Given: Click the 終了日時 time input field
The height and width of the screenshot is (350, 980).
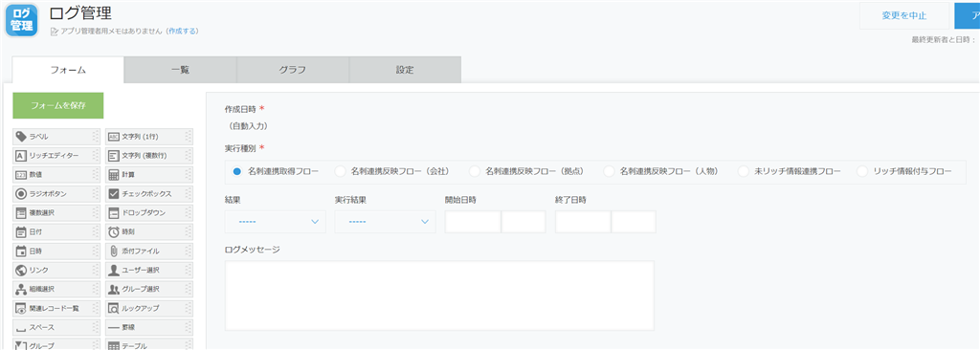Looking at the screenshot, I should (x=634, y=222).
